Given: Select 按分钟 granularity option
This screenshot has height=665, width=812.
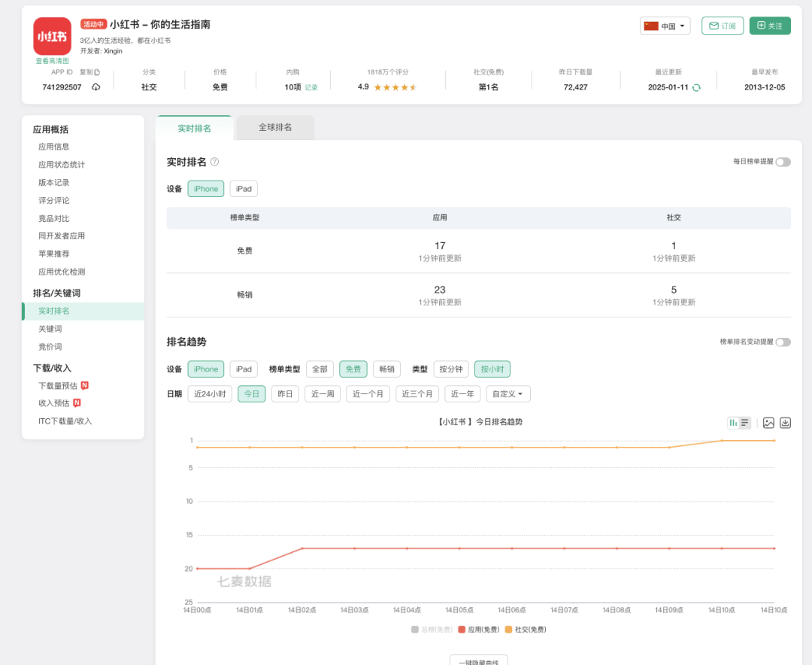Looking at the screenshot, I should [x=451, y=369].
